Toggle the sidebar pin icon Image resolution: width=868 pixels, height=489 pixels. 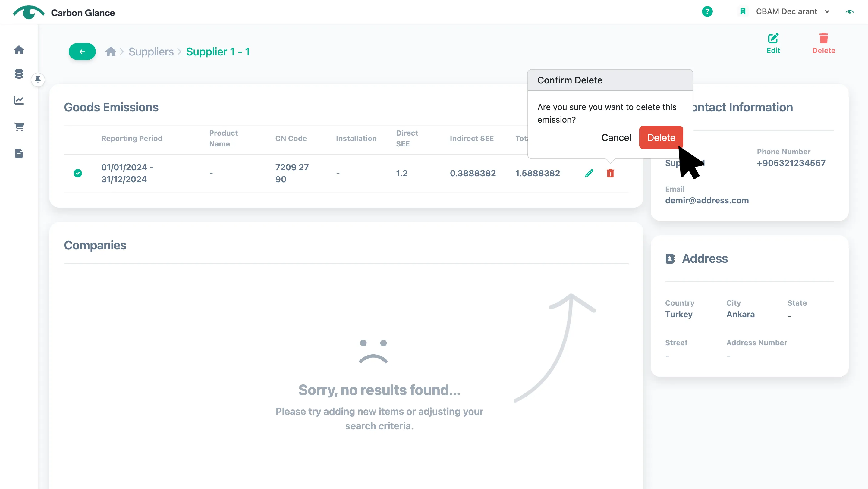(x=38, y=80)
